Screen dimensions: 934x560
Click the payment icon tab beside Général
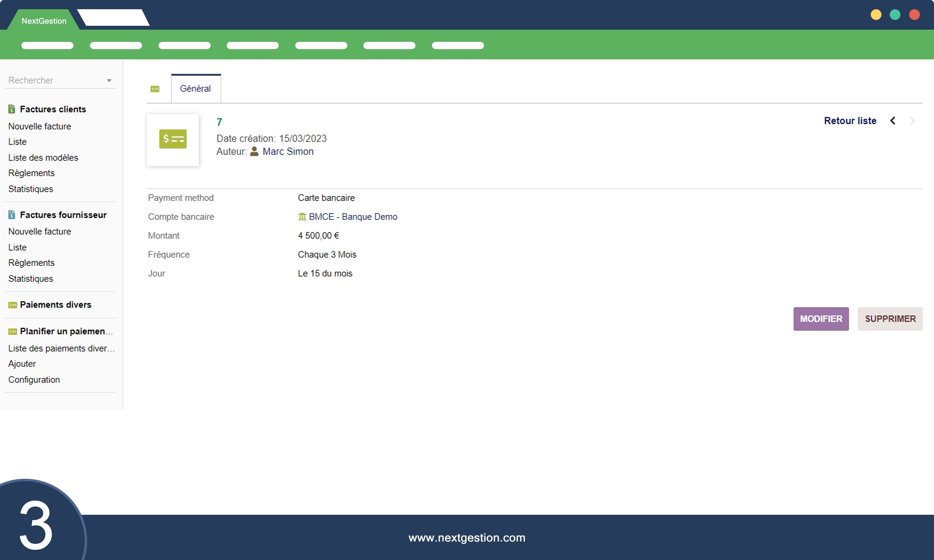tap(155, 89)
